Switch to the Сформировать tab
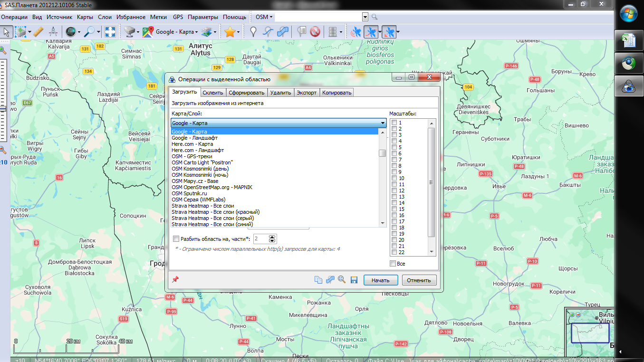 coord(246,93)
